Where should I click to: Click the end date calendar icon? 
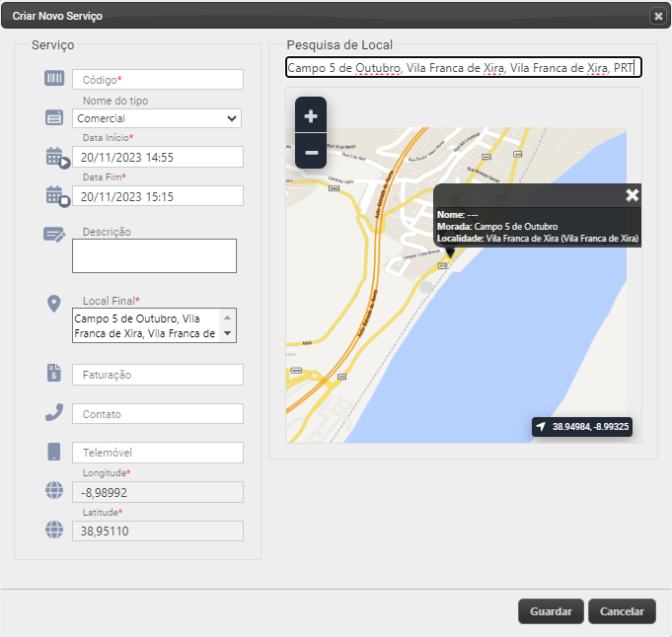(x=57, y=196)
